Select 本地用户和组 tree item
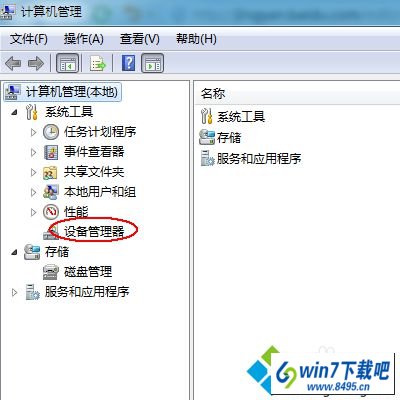Image resolution: width=400 pixels, height=400 pixels. (x=100, y=192)
